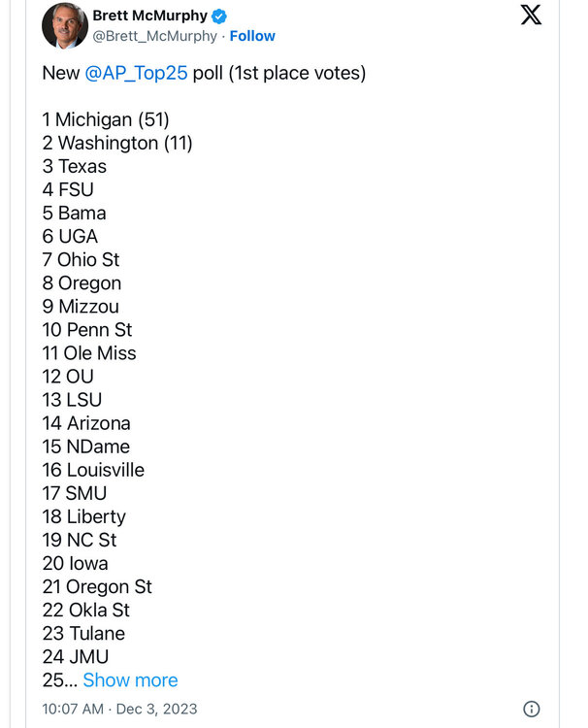Click the X logo icon
Screen dimensions: 588x728
point(531,15)
